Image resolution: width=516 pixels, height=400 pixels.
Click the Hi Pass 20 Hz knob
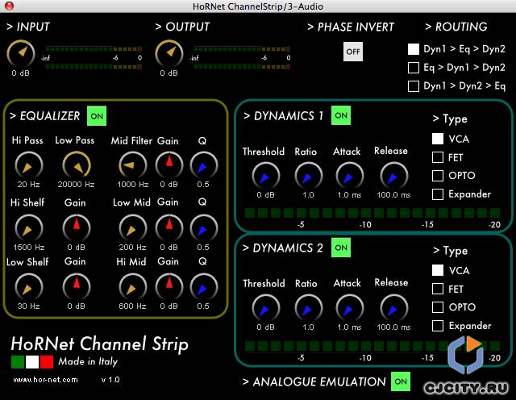click(x=29, y=165)
